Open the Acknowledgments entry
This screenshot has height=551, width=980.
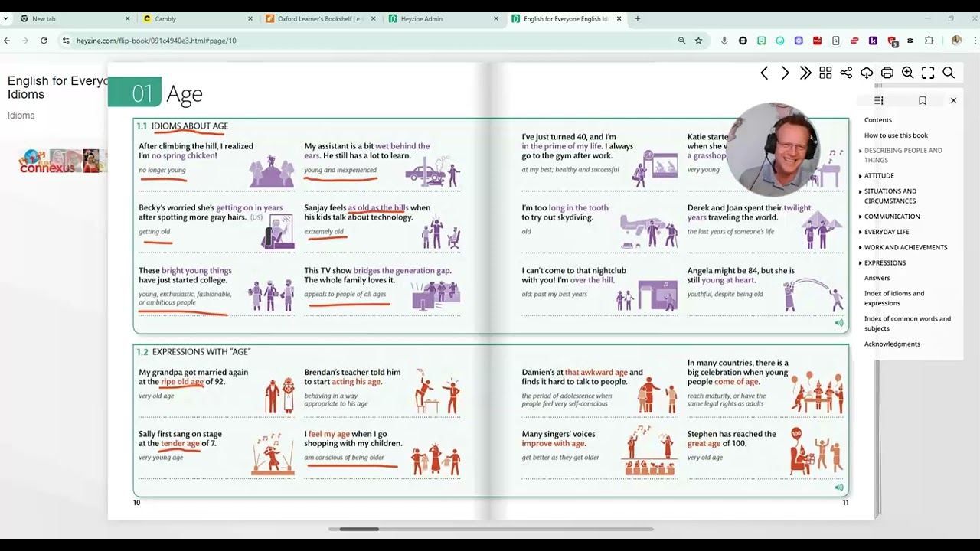tap(892, 344)
